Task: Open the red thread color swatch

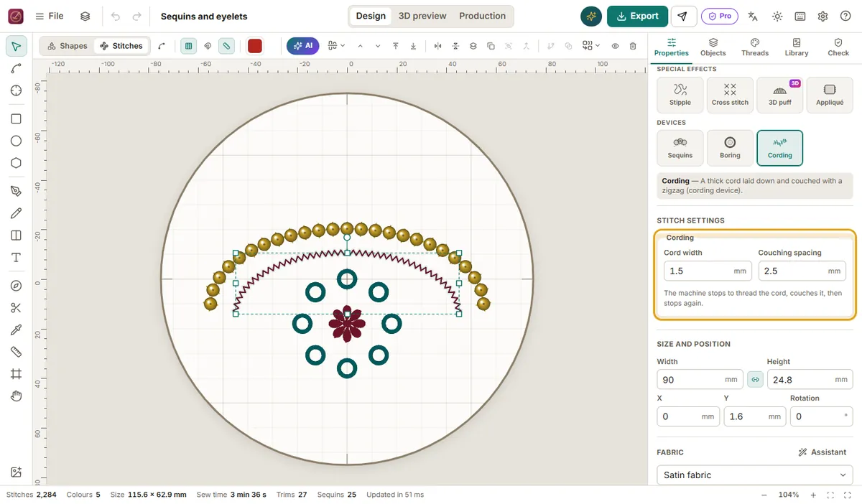Action: 254,46
